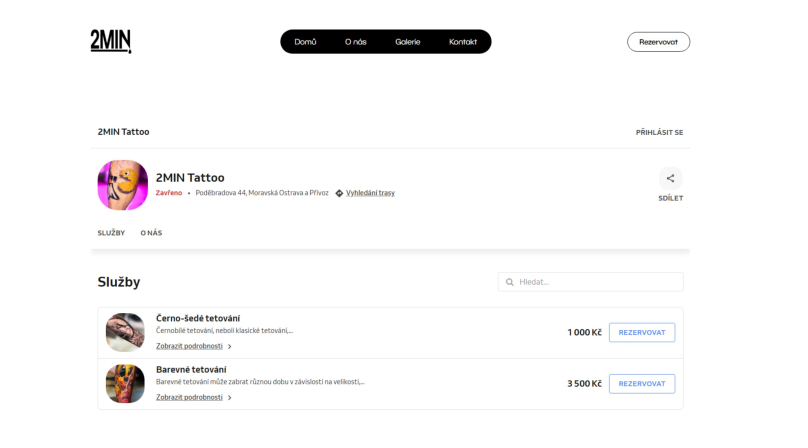Expand details chevron for Černo-šedé tetování
The image size is (808, 448).
tap(230, 346)
